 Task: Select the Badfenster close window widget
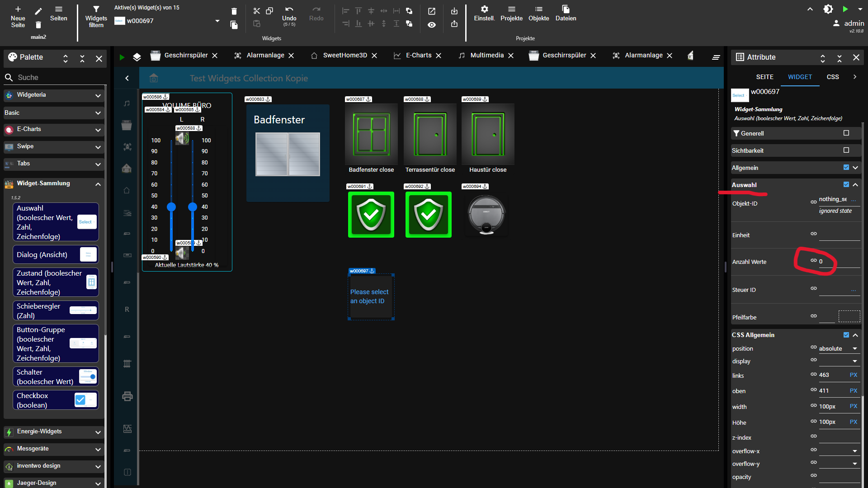tap(371, 135)
